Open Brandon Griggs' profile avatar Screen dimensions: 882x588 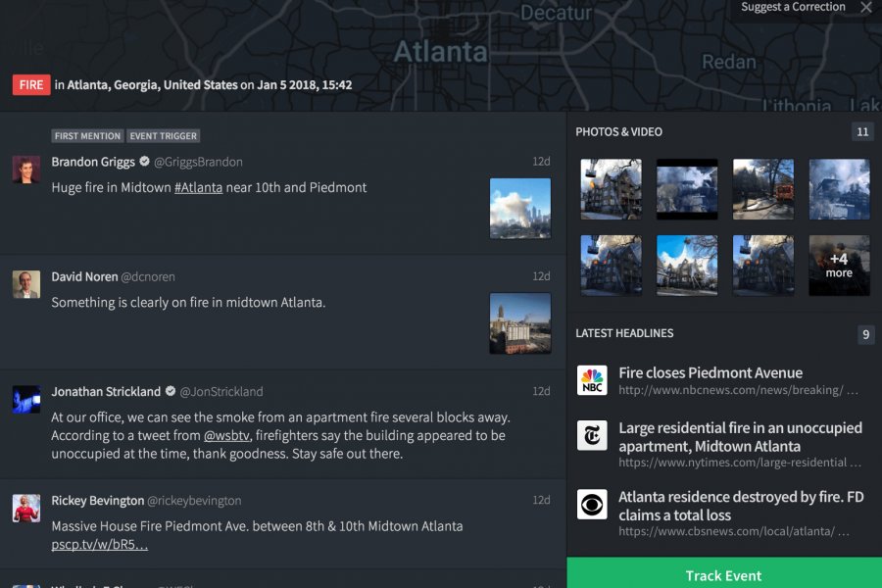[x=26, y=169]
